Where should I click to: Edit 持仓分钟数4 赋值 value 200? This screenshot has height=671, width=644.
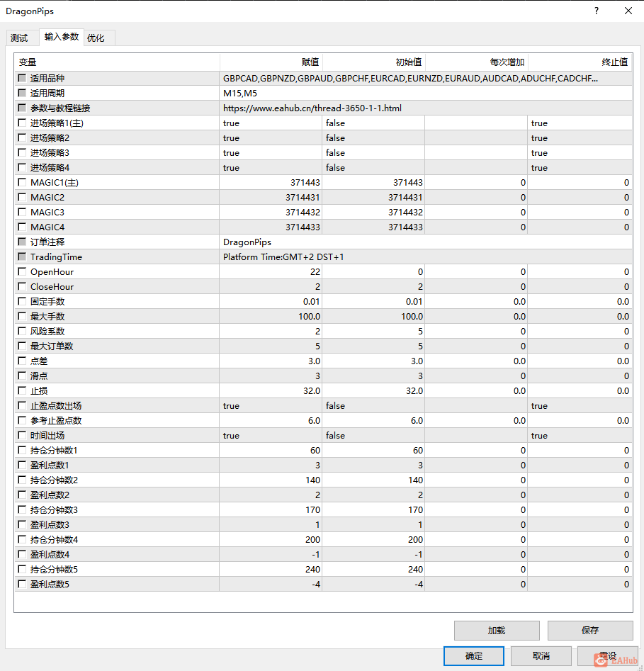pyautogui.click(x=271, y=540)
